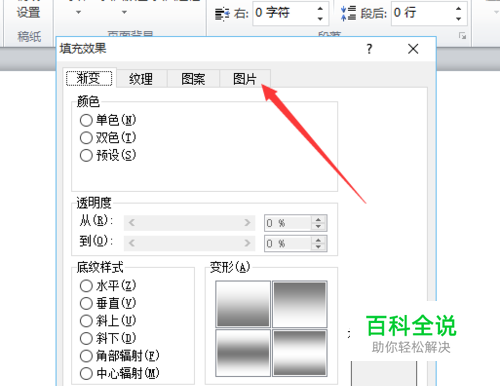Switch to the 图片 tab
This screenshot has width=500, height=386.
(245, 79)
